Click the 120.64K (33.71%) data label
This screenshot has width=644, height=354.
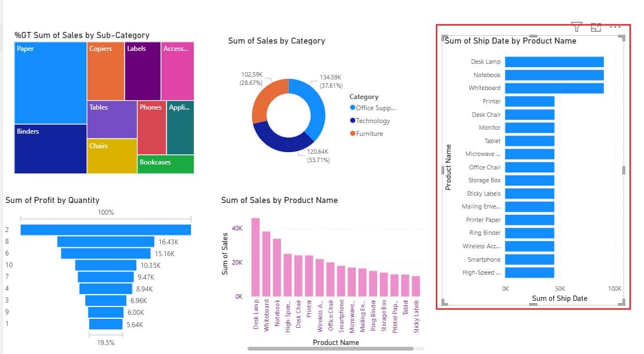click(318, 156)
